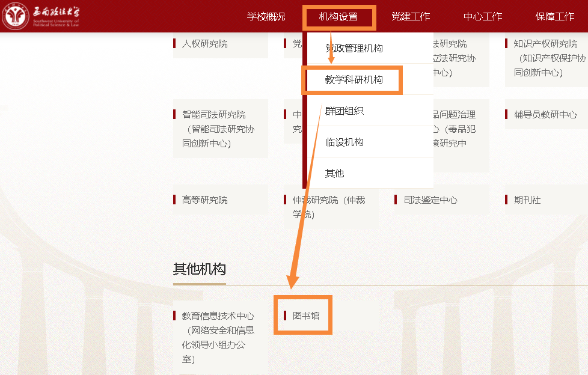588x375 pixels.
Task: Choose 临设机构 from the dropdown
Action: click(x=345, y=142)
